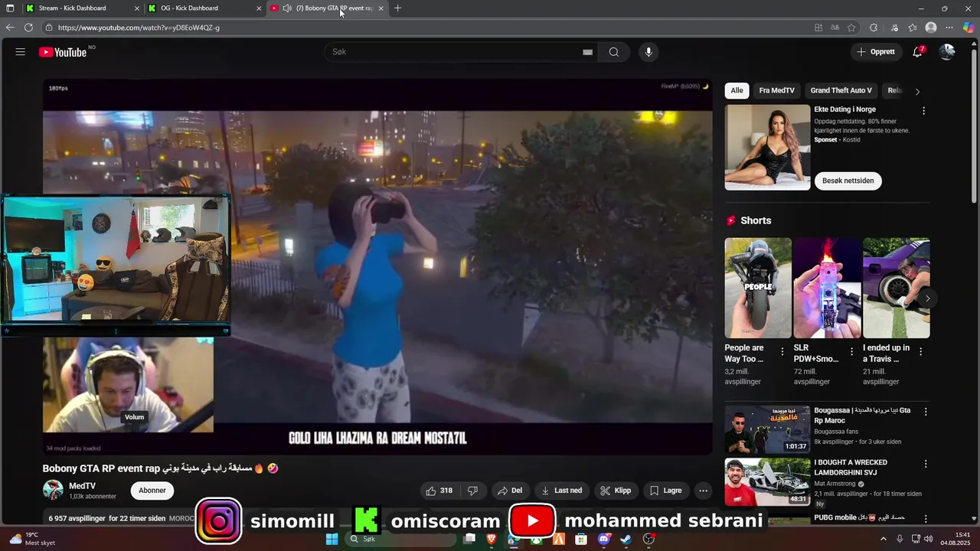The width and height of the screenshot is (980, 551).
Task: Open YouTube account avatar menu
Action: point(947,52)
